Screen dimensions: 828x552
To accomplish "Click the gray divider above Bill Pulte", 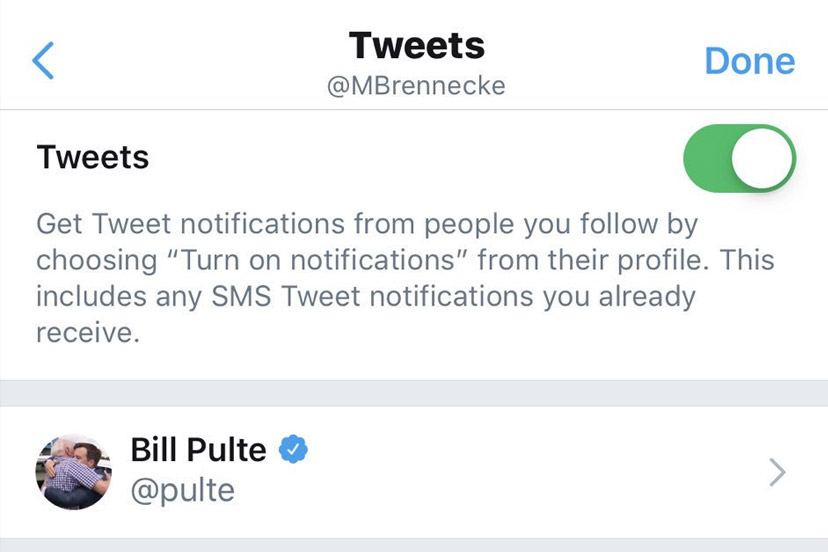I will [x=414, y=393].
